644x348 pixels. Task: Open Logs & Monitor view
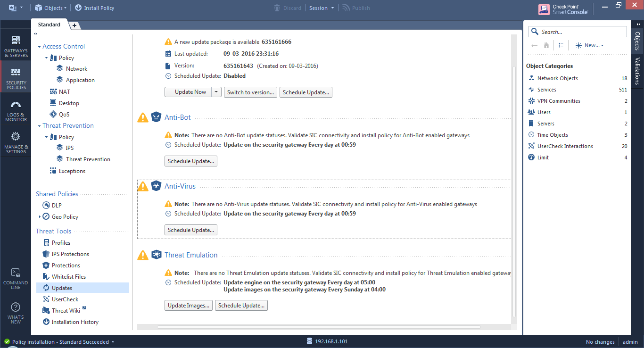click(16, 110)
